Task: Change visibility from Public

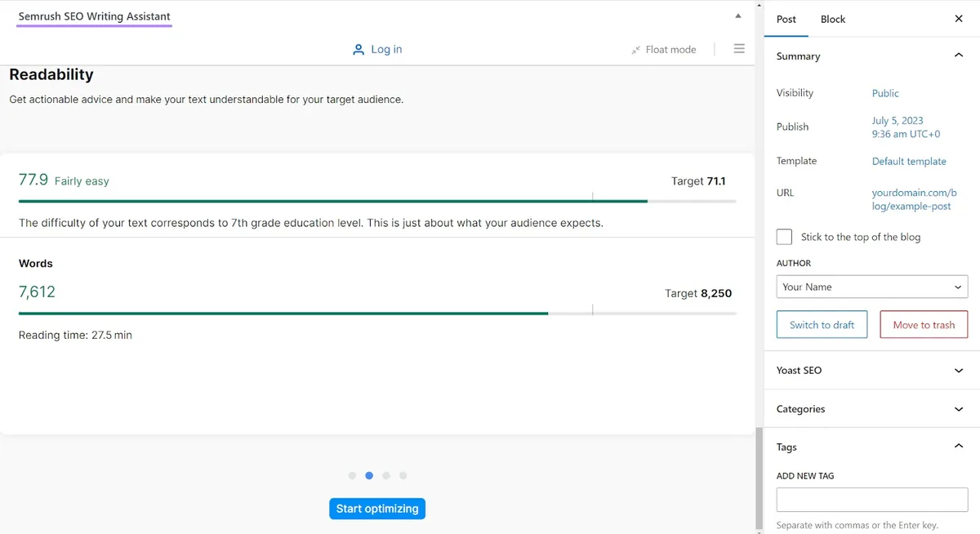Action: (x=885, y=93)
